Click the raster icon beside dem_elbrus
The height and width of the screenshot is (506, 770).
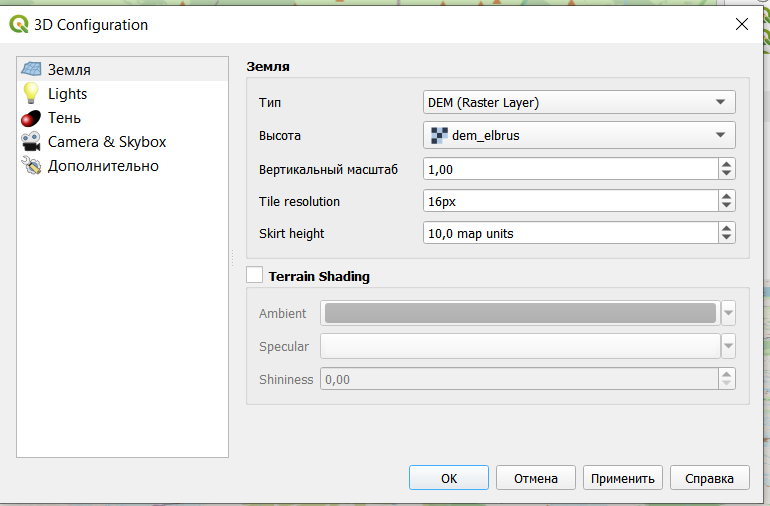[439, 135]
